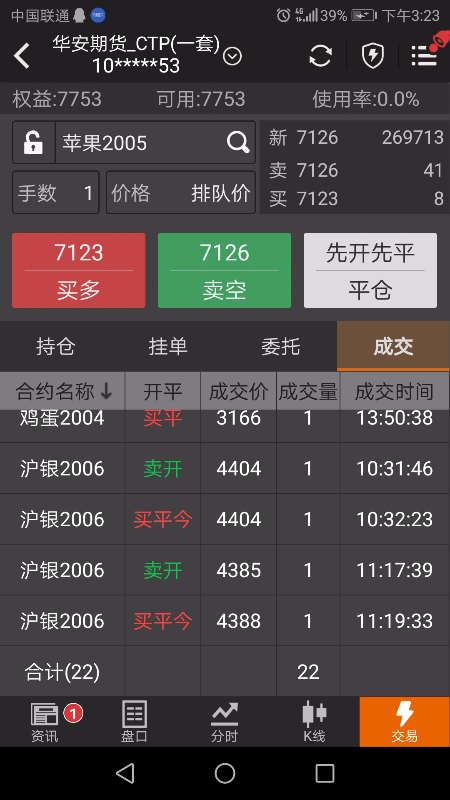Tap the 可用:7753 available funds label
This screenshot has height=800, width=450.
tap(201, 99)
